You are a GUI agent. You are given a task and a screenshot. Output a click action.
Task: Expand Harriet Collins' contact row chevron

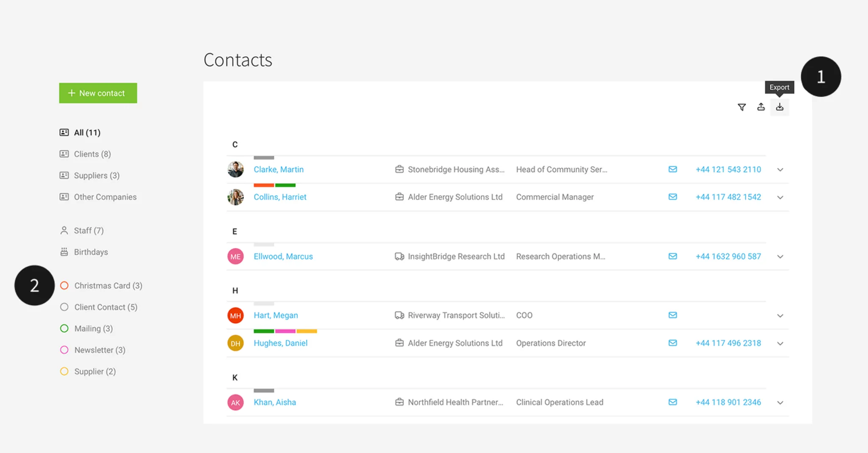pos(780,197)
